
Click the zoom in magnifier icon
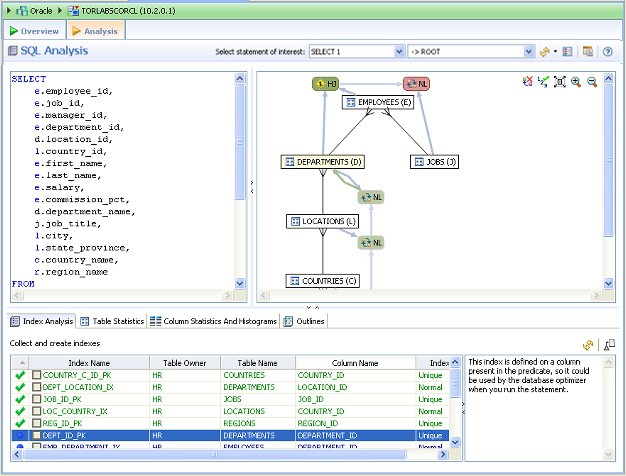576,82
